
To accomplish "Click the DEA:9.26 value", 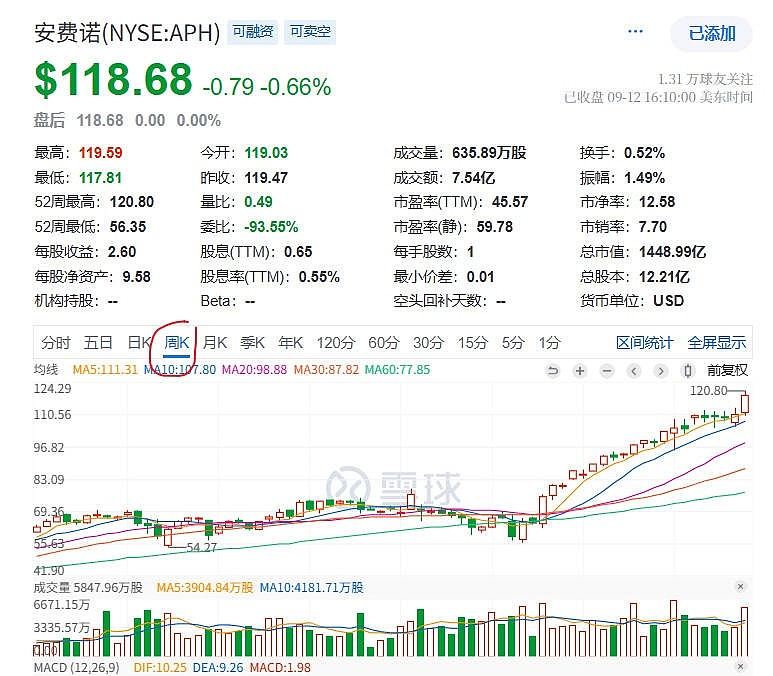I will coord(218,668).
